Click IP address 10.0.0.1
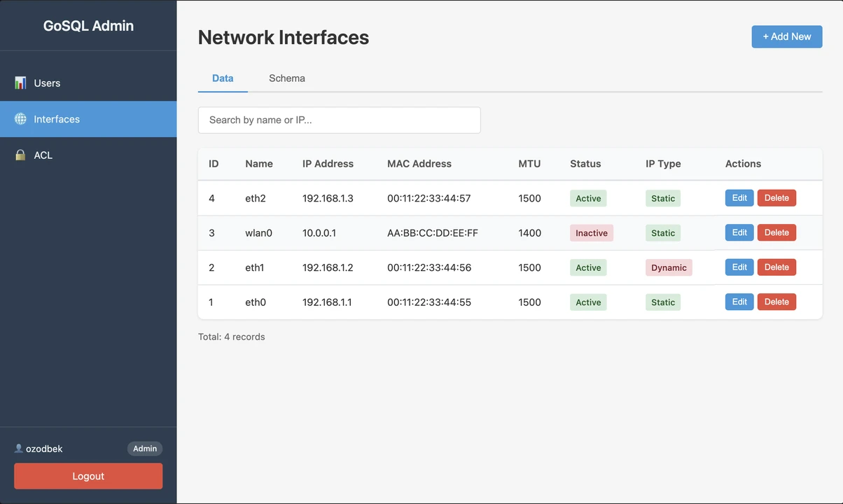This screenshot has height=504, width=843. tap(319, 233)
